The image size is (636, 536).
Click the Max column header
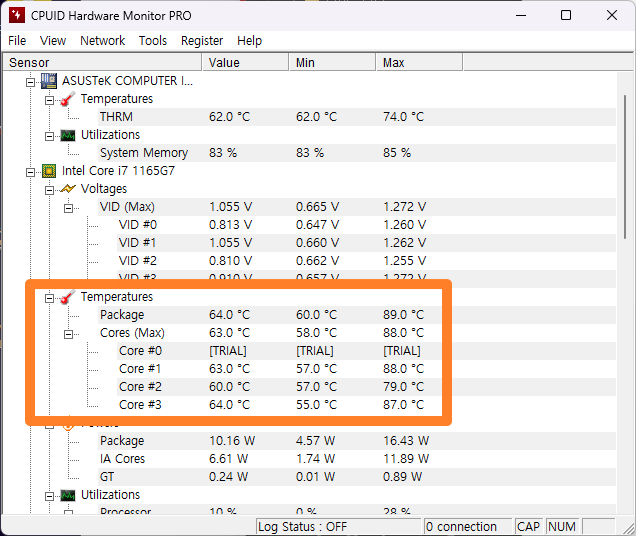pyautogui.click(x=420, y=62)
